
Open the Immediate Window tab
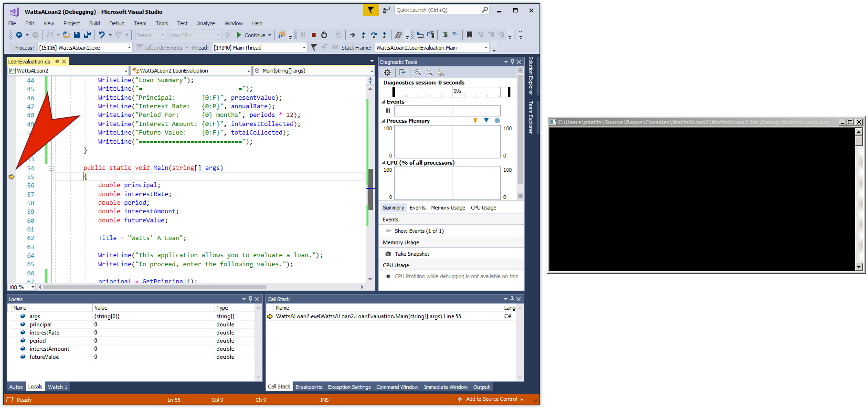point(445,387)
